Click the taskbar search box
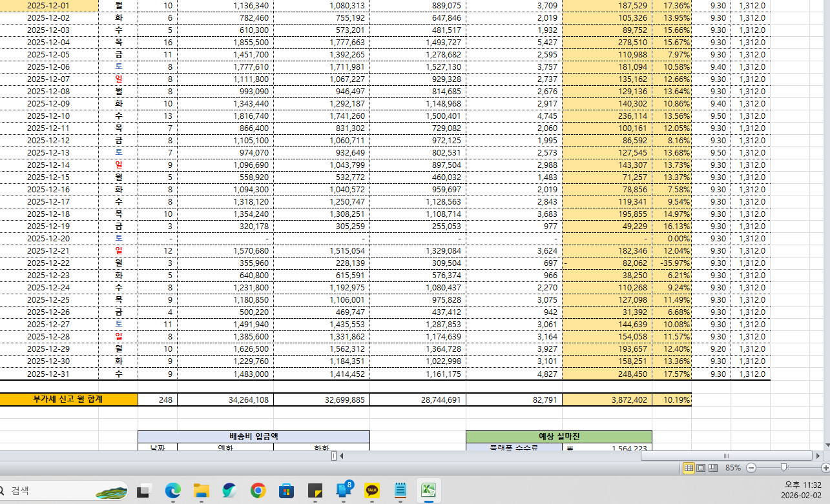This screenshot has height=504, width=830. pyautogui.click(x=45, y=491)
